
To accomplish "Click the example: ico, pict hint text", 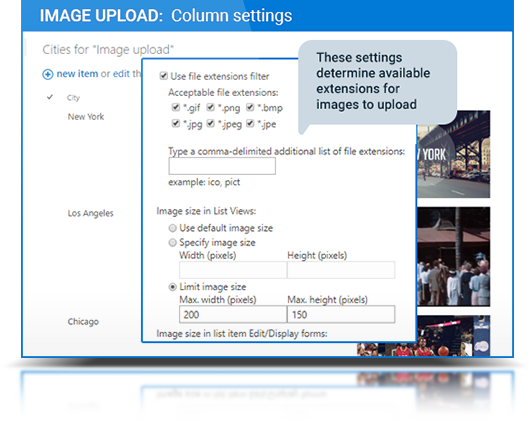I will (204, 182).
